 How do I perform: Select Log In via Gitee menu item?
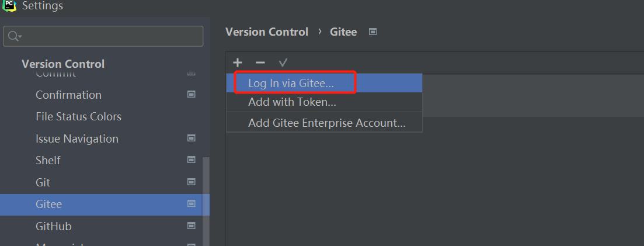[x=291, y=83]
